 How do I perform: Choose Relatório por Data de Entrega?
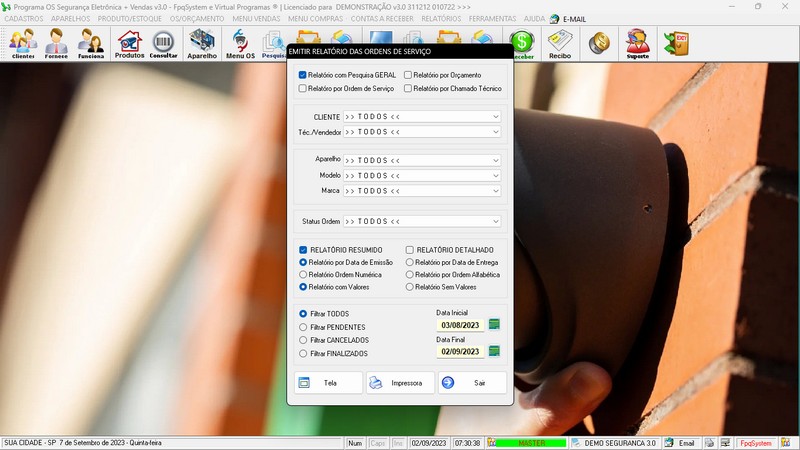[x=410, y=262]
